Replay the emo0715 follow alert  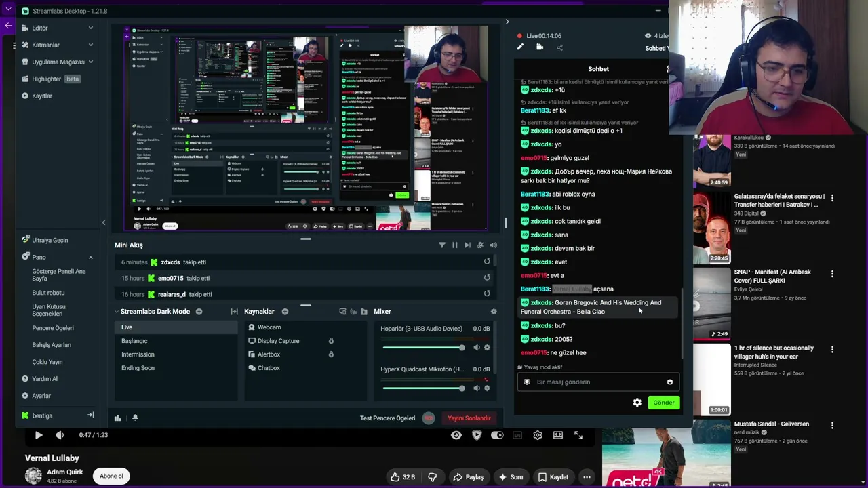point(487,277)
